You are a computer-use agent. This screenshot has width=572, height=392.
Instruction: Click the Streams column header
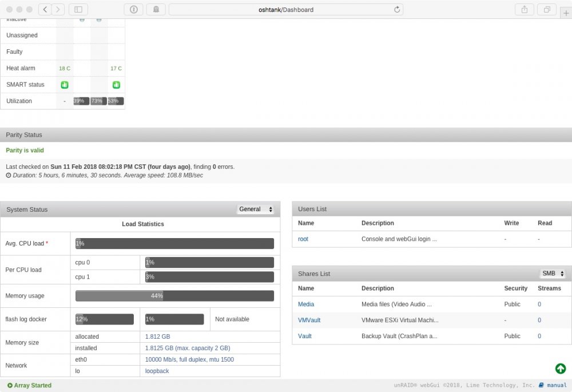[x=549, y=288]
